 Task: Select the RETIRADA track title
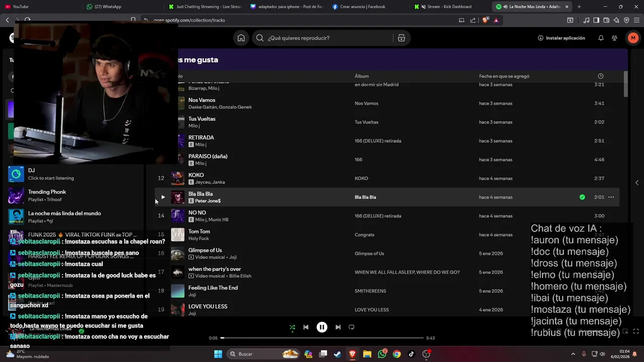tap(201, 137)
